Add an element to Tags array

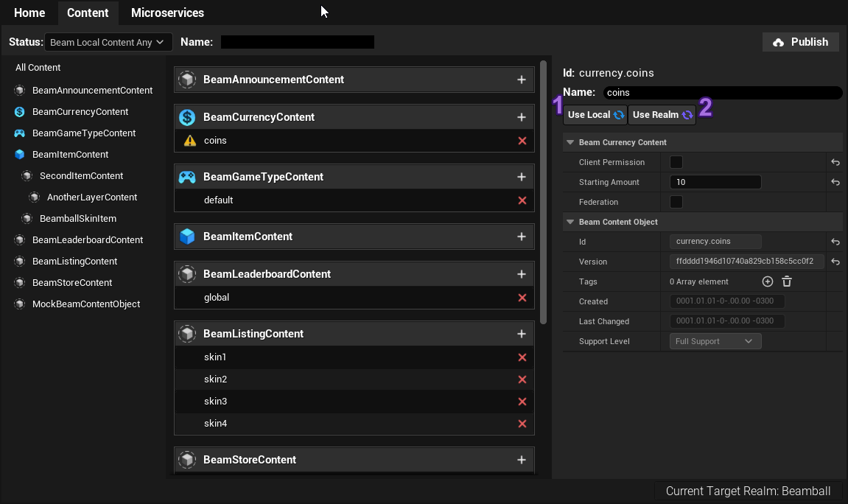[x=767, y=281]
